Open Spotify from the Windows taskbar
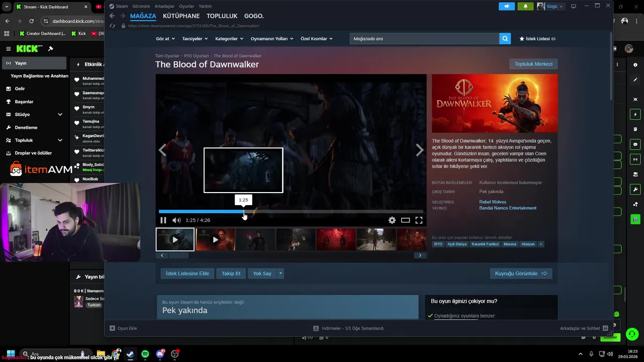 point(145,354)
